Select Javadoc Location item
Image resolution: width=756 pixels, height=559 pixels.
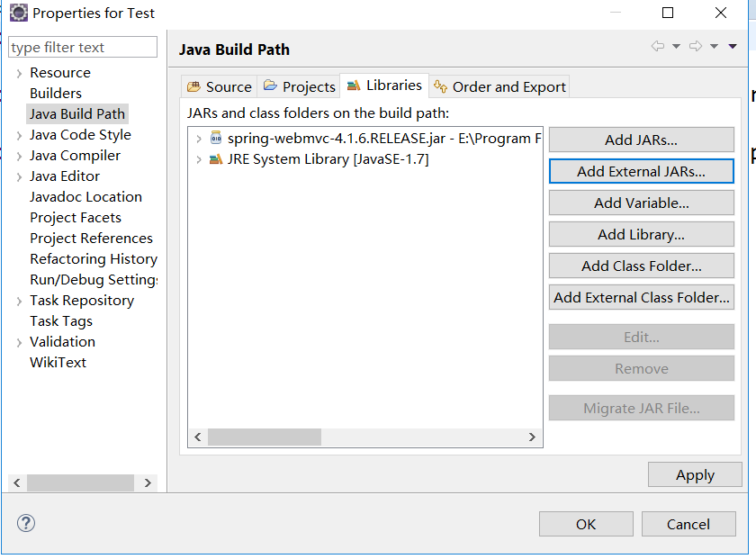click(x=85, y=197)
